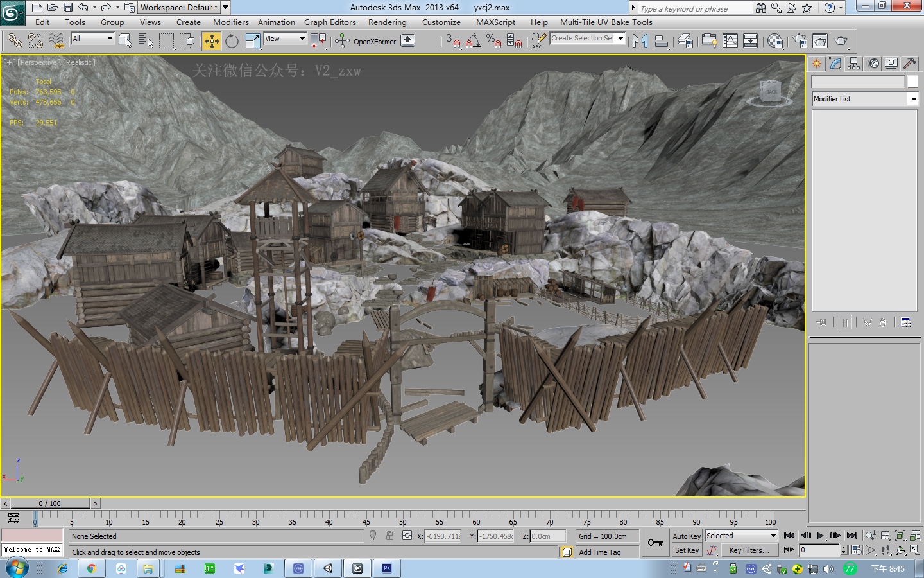Go to the end frame

[x=852, y=535]
